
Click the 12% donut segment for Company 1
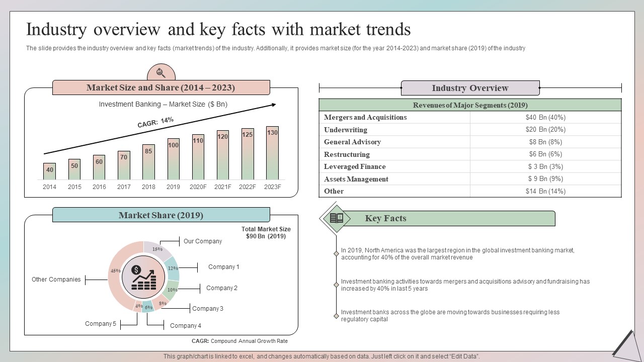(x=173, y=269)
